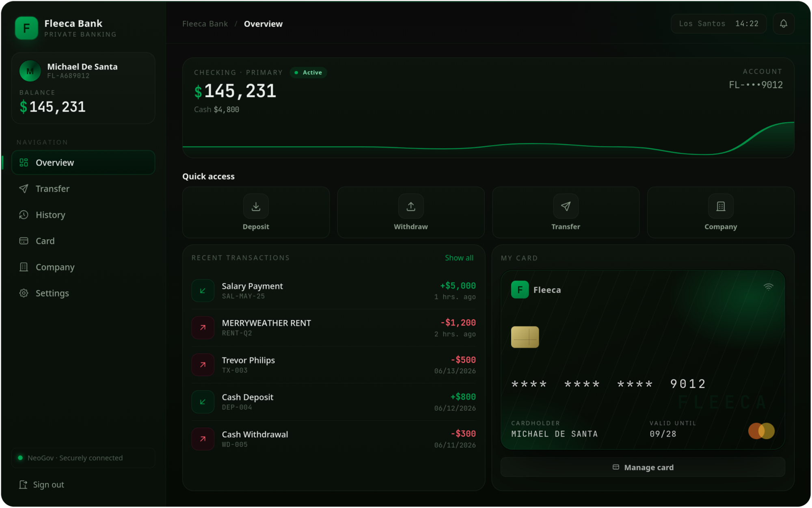Click the card expiry 09/28

[x=663, y=434]
